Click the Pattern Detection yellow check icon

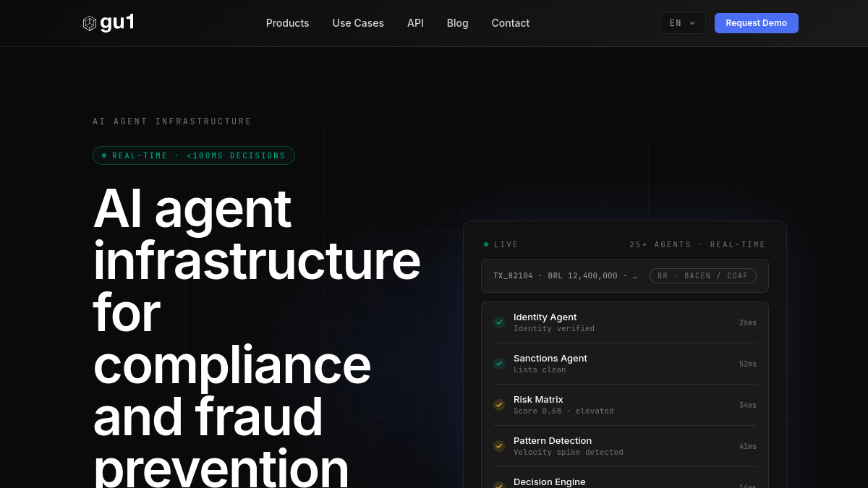tap(499, 446)
